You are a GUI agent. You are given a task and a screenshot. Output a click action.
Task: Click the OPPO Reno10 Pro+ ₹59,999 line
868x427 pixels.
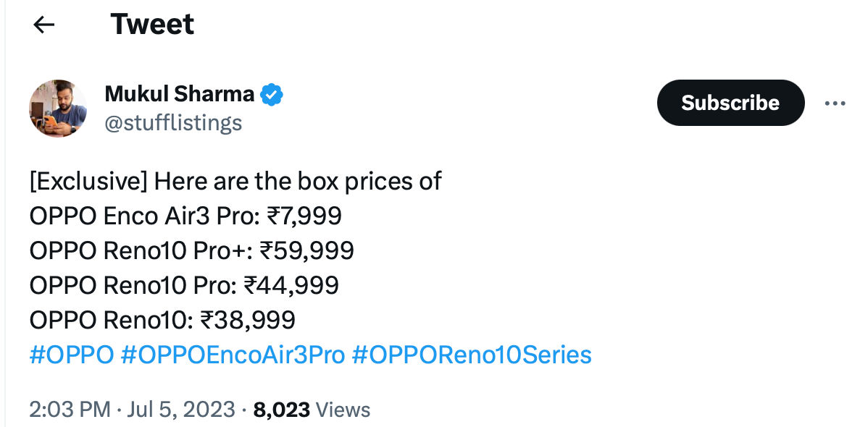point(191,251)
